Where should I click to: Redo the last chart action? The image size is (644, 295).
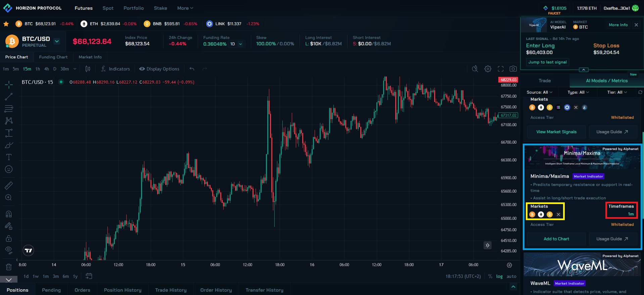click(204, 69)
